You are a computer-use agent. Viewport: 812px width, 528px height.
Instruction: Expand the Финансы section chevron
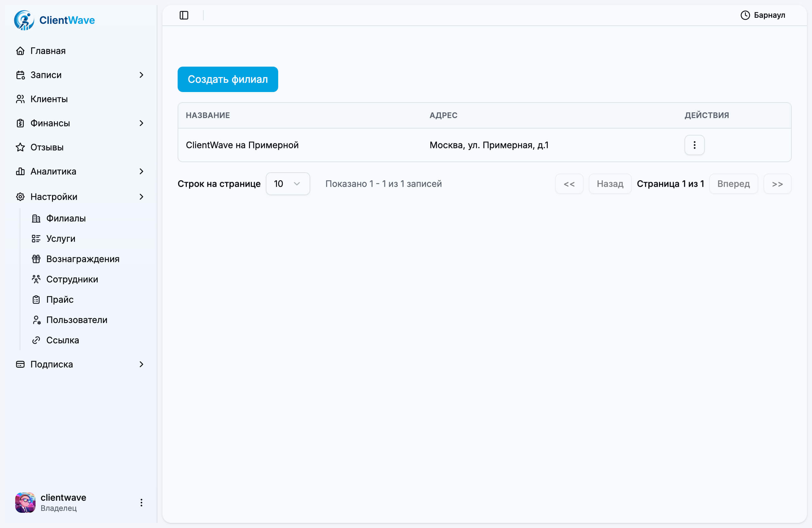141,123
